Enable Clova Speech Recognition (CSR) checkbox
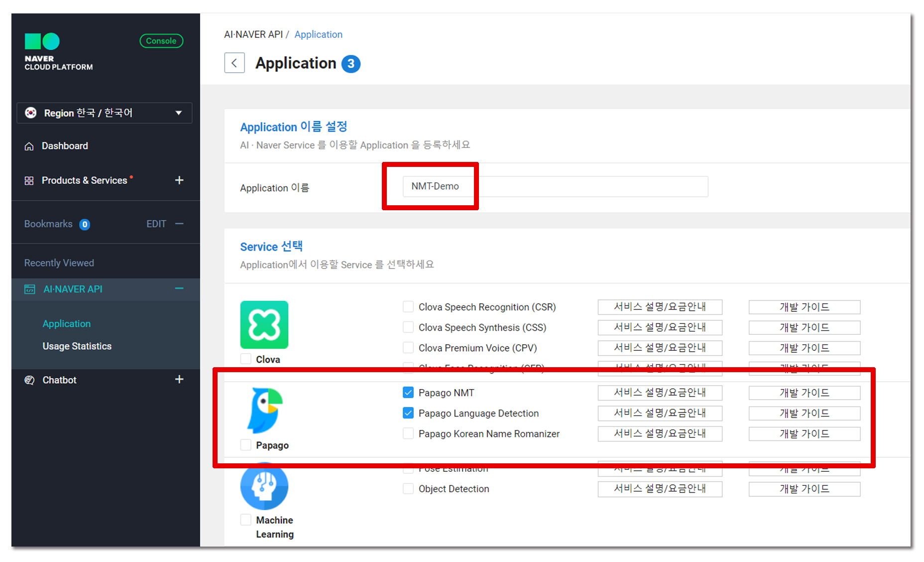This screenshot has height=562, width=924. point(408,307)
